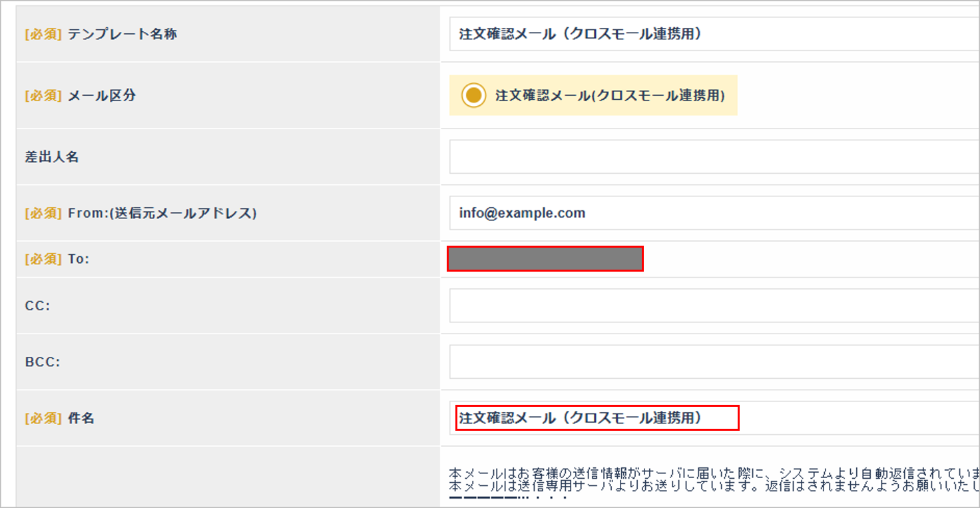Click the [必須] badge beside テンプレート名称
Viewport: 980px width, 508px height.
pyautogui.click(x=43, y=34)
